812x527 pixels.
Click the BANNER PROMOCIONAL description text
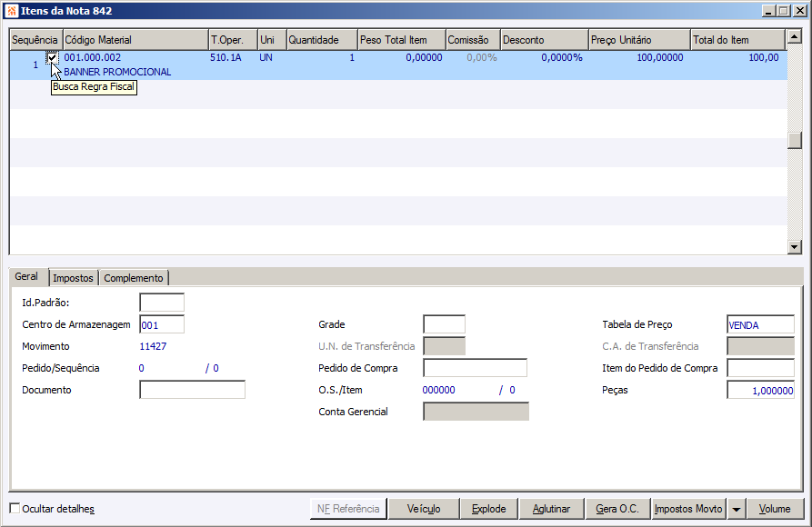point(117,72)
